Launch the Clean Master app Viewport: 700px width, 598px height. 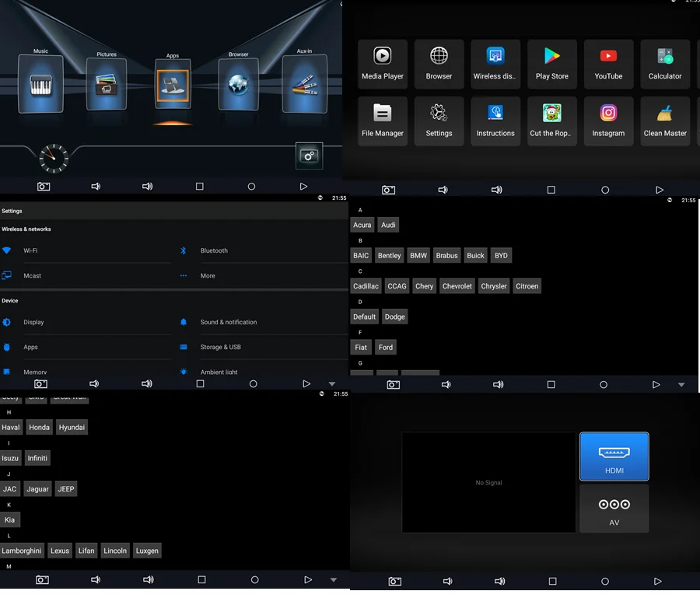tap(665, 121)
